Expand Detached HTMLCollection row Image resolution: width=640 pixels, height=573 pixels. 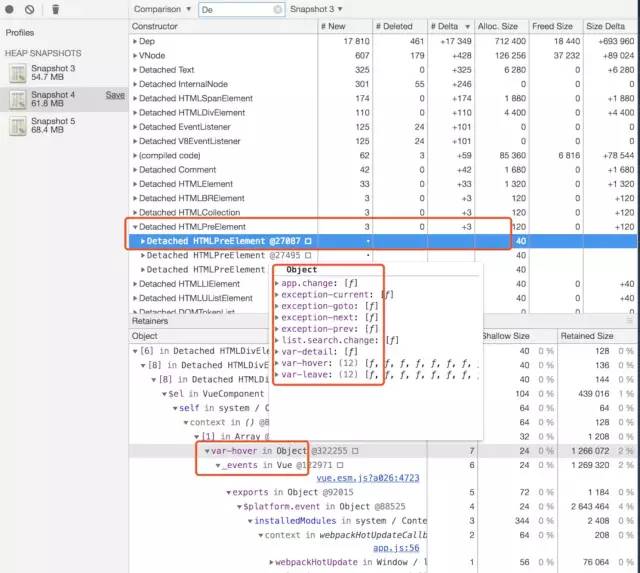(135, 213)
